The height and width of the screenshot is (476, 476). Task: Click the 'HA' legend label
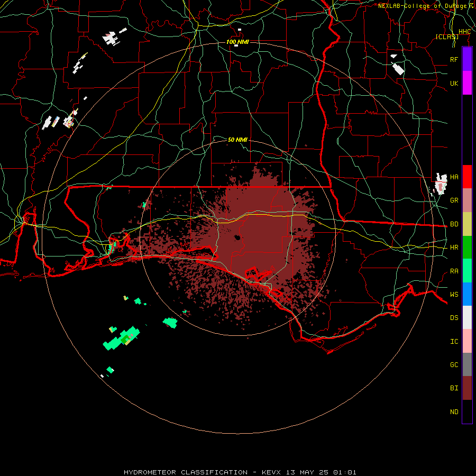(454, 177)
